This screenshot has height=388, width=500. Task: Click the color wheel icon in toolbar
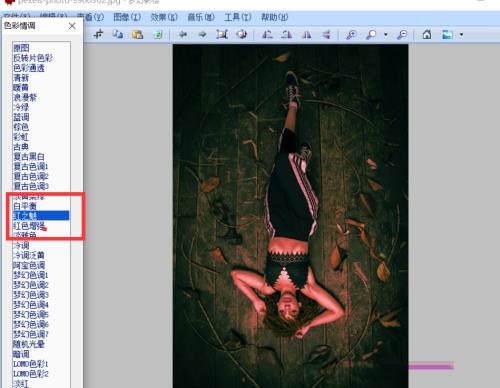coord(241,34)
